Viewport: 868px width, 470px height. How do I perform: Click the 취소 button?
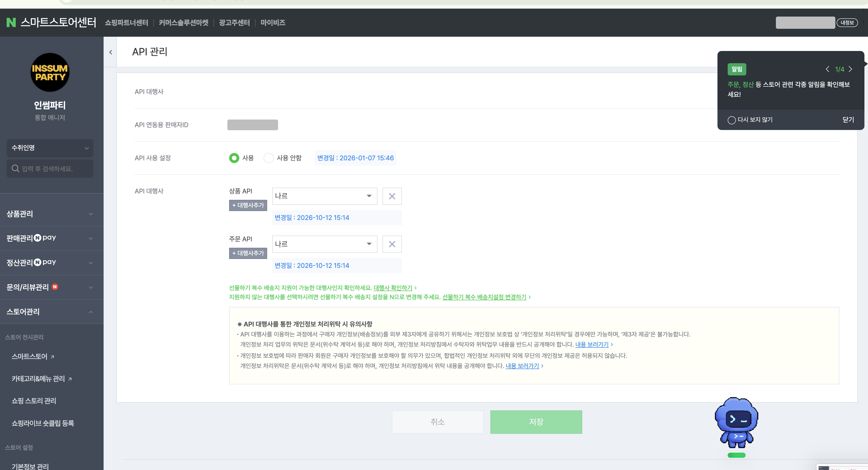(438, 422)
